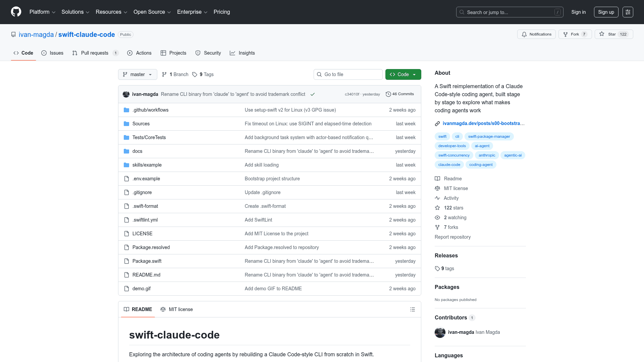Open the green Code dropdown arrow
Image resolution: width=644 pixels, height=362 pixels.
click(416, 74)
